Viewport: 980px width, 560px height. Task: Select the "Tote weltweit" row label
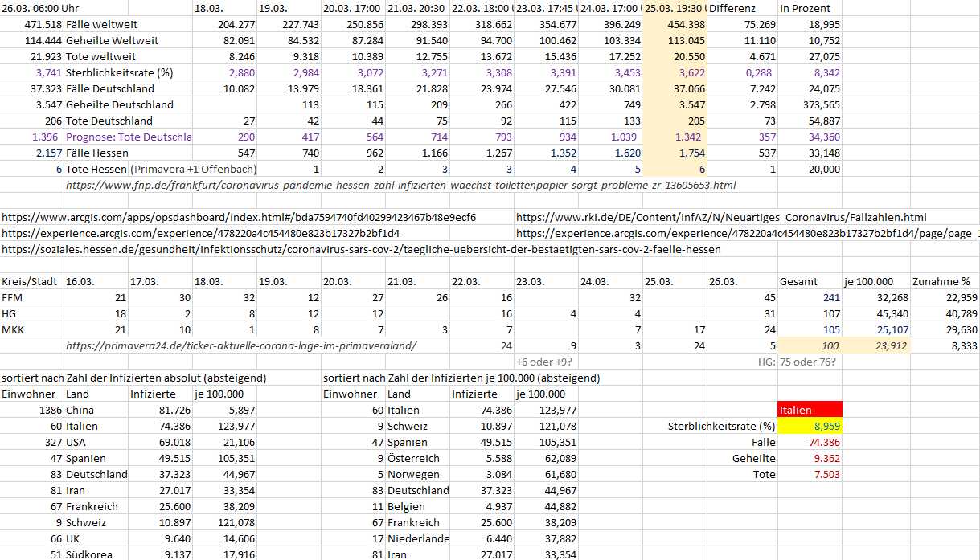click(100, 56)
